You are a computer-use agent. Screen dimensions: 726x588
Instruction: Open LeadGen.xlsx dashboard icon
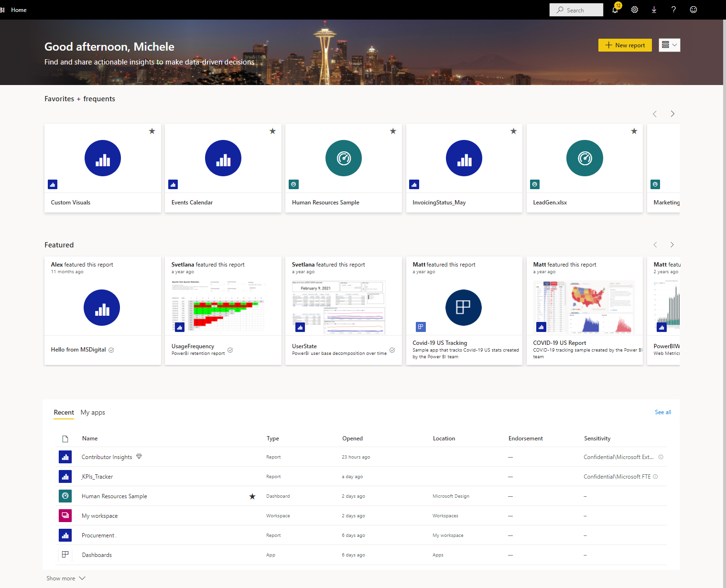click(585, 158)
